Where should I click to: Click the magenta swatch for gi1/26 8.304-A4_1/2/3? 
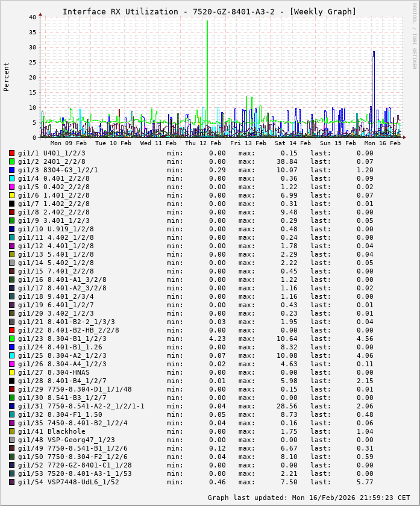tap(11, 364)
